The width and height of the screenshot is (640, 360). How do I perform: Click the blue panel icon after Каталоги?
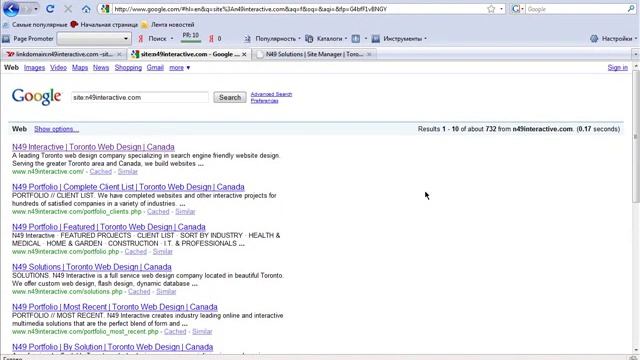(356, 39)
